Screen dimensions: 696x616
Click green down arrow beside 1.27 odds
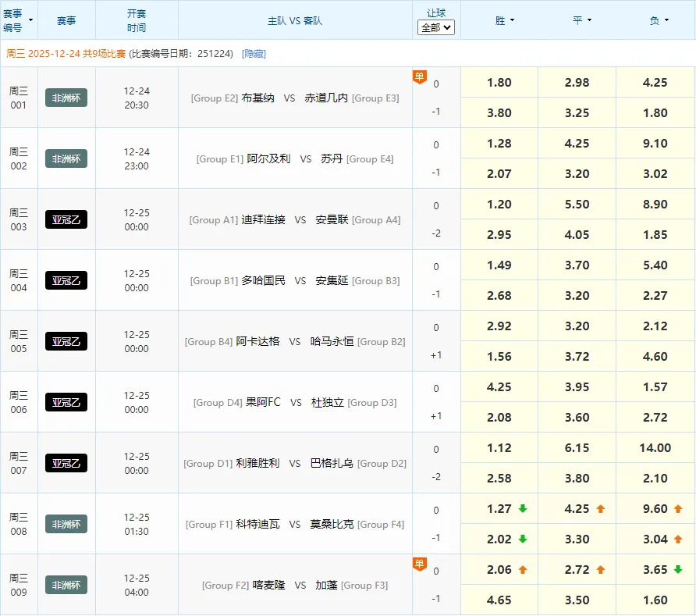pyautogui.click(x=523, y=509)
